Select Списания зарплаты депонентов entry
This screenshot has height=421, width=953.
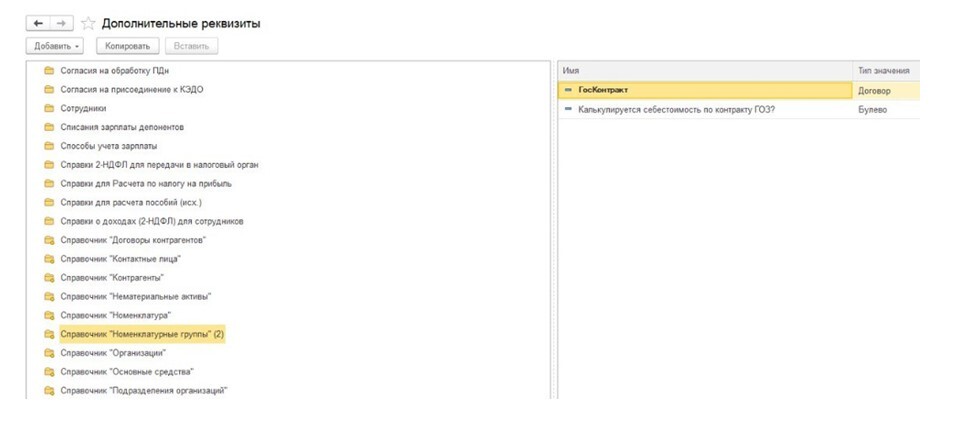coord(122,127)
